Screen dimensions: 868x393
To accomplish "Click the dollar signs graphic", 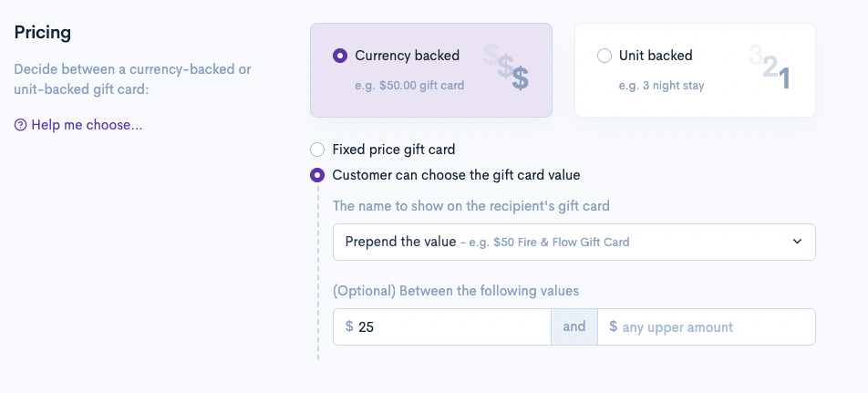I will click(507, 67).
